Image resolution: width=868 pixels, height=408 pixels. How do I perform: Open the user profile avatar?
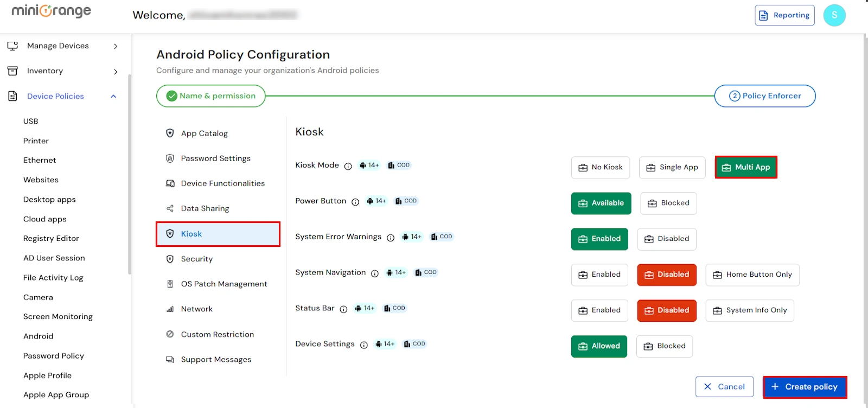tap(834, 15)
